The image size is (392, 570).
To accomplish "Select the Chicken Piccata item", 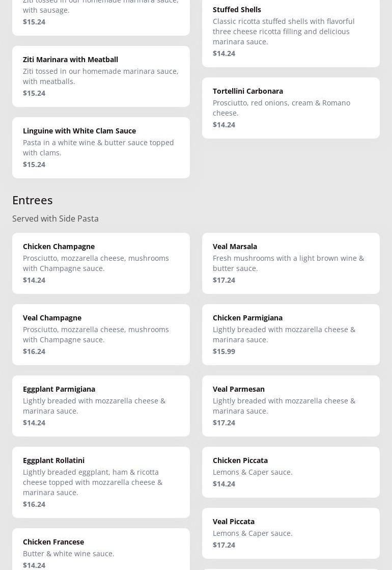I will coord(291,472).
